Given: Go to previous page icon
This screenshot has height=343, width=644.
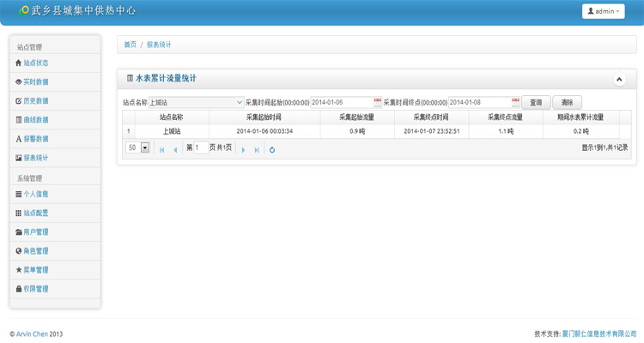Looking at the screenshot, I should click(175, 150).
